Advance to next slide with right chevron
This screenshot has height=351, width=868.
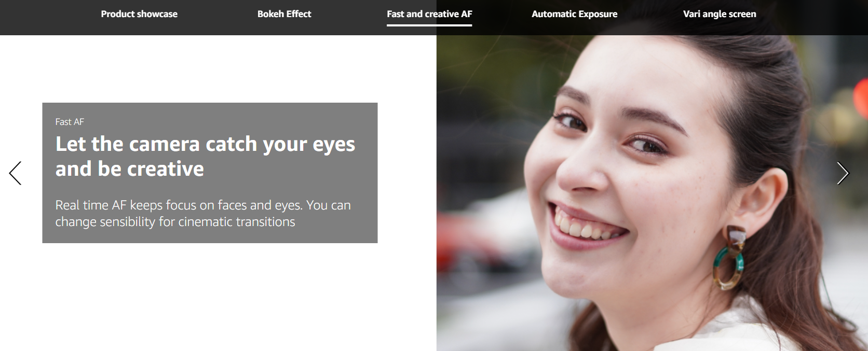point(842,173)
